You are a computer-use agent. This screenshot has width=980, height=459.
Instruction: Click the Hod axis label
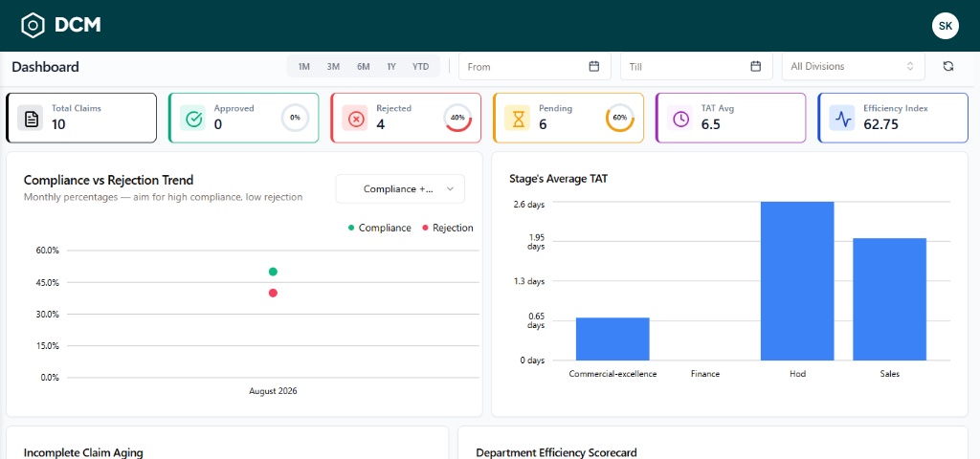click(797, 374)
